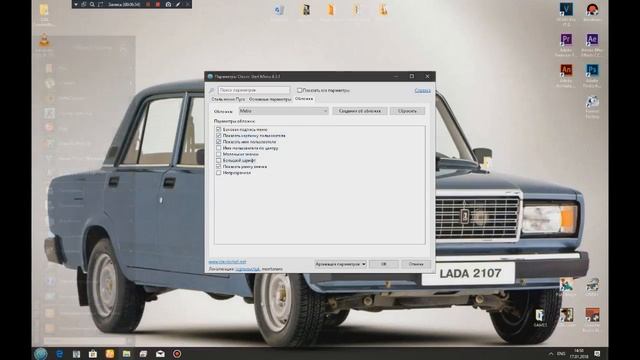
Task: Click the Reset skin button
Action: coord(407,111)
